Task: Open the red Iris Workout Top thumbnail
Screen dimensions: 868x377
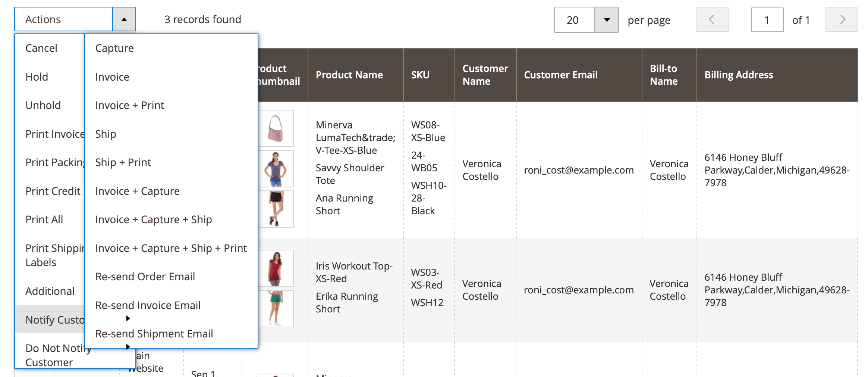Action: coord(276,268)
